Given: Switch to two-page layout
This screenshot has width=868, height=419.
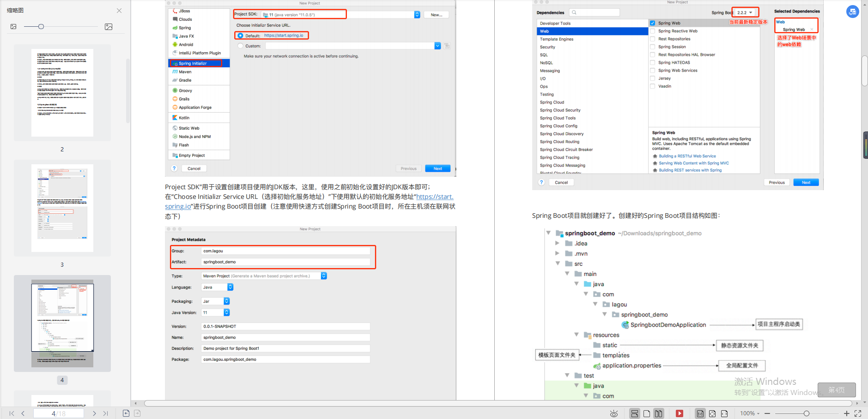Looking at the screenshot, I should (x=659, y=413).
